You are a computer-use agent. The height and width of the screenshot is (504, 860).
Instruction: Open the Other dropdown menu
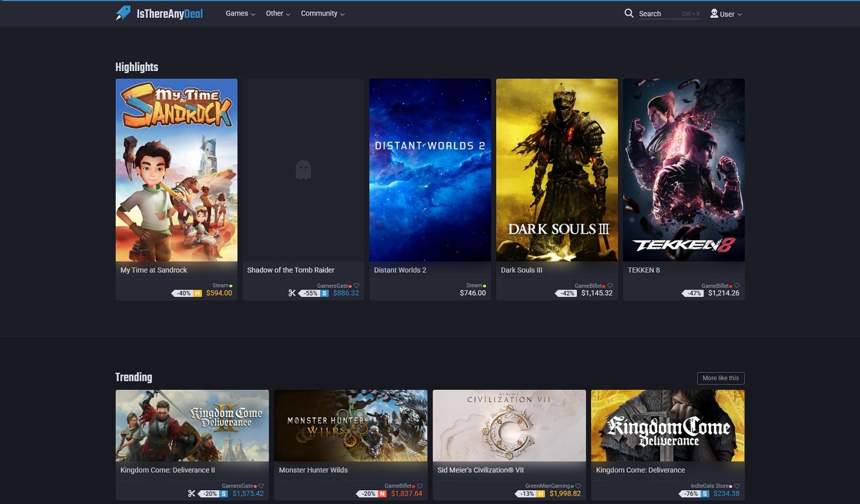click(278, 13)
